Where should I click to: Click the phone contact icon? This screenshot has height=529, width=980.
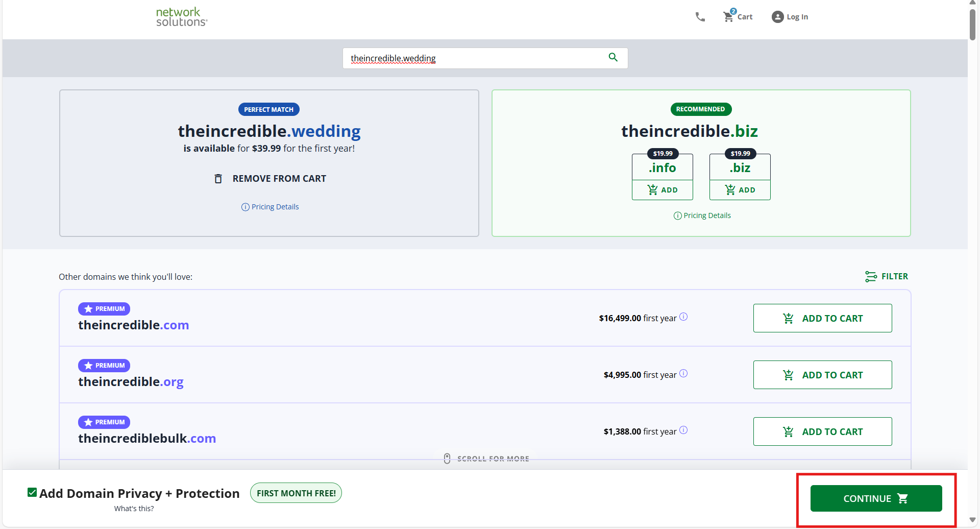pos(700,17)
